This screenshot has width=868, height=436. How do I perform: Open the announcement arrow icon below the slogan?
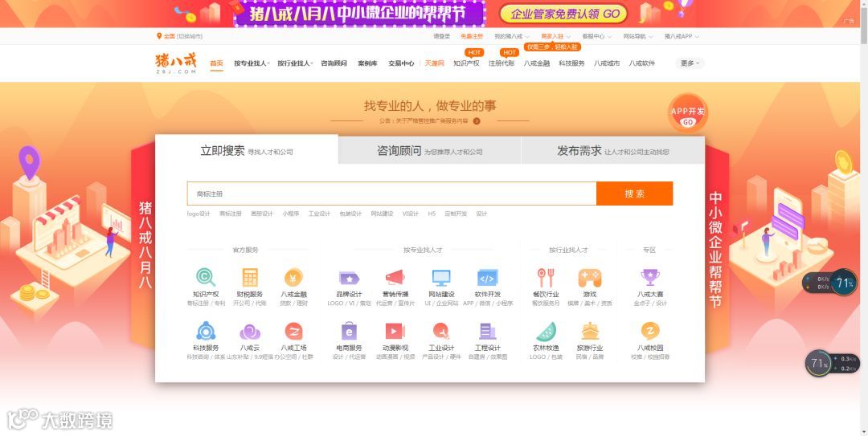(x=477, y=120)
